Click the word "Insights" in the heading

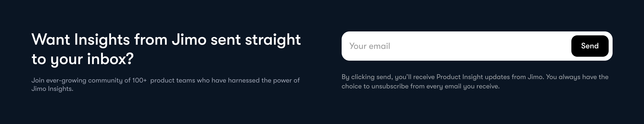pos(102,40)
